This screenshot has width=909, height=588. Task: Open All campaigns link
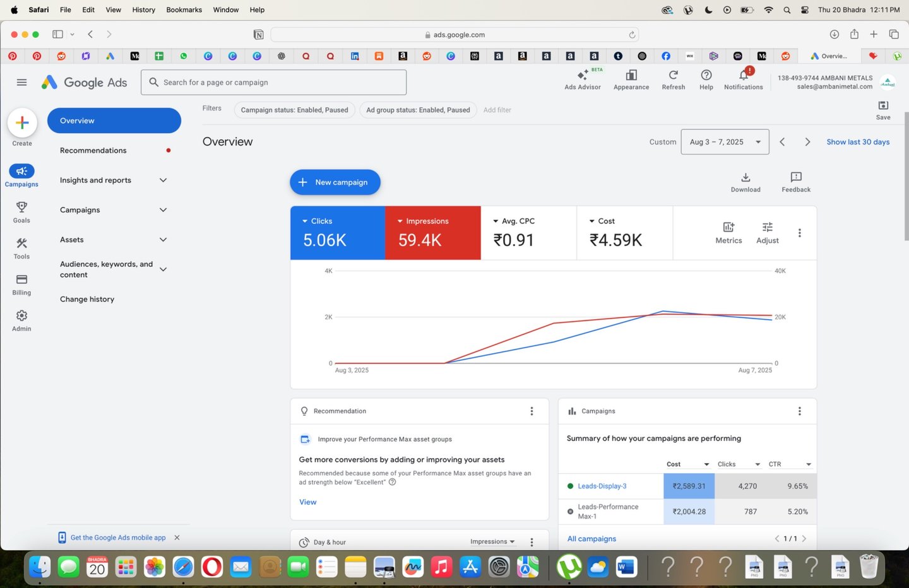click(x=591, y=539)
